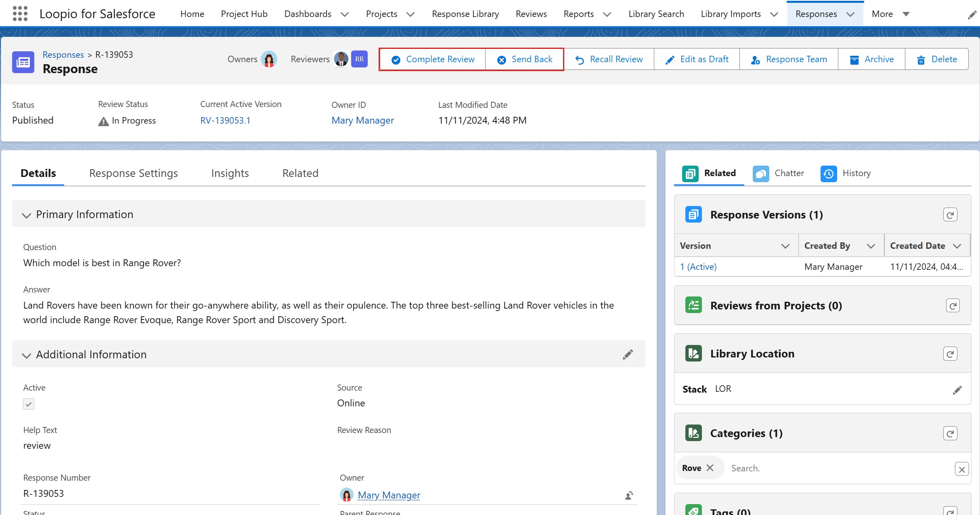Click the edit navigation pencil icon

(x=972, y=15)
